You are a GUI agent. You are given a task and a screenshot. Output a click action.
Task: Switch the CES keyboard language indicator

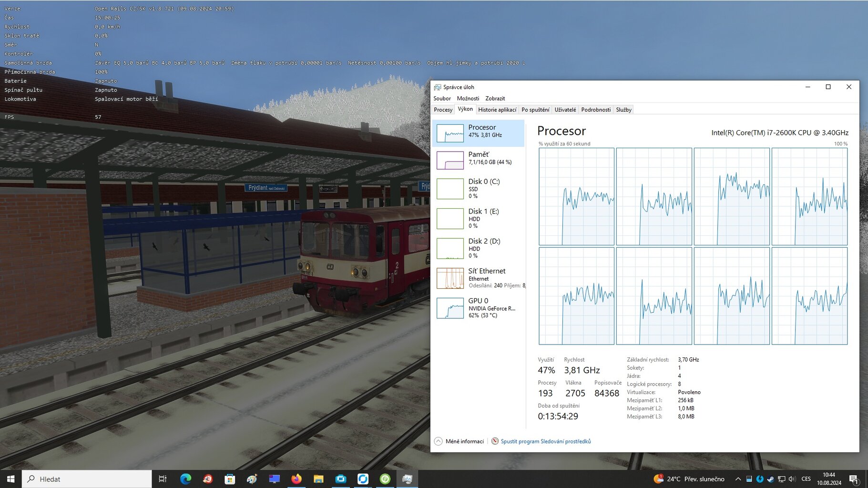pos(806,479)
